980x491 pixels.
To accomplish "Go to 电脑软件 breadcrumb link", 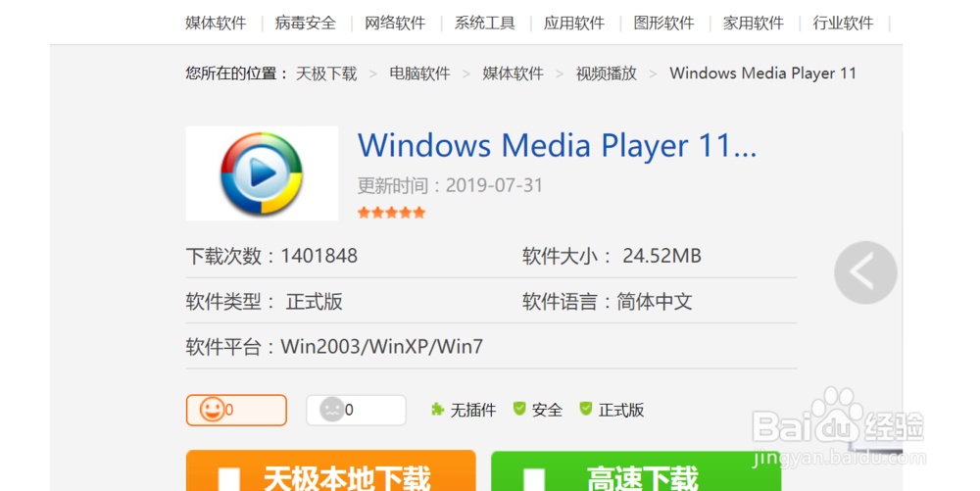I will click(419, 74).
